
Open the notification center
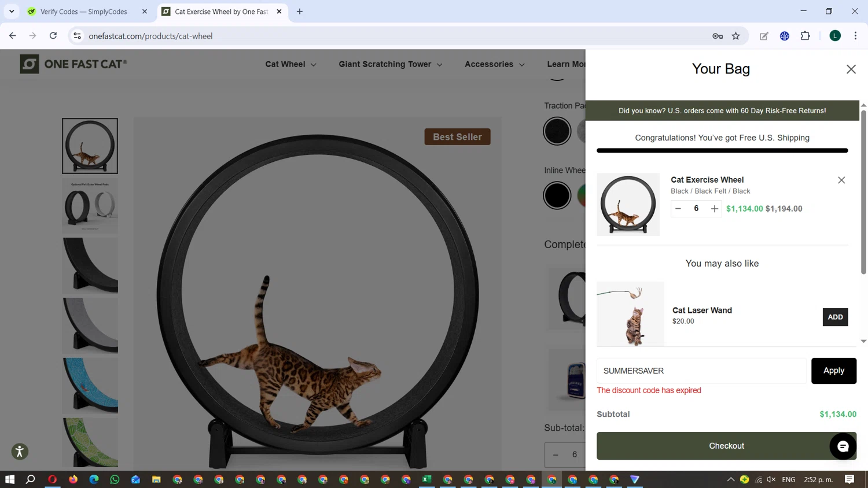(849, 479)
